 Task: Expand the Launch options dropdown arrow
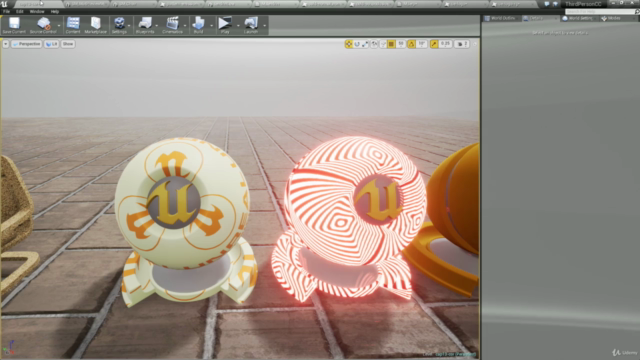coord(264,26)
